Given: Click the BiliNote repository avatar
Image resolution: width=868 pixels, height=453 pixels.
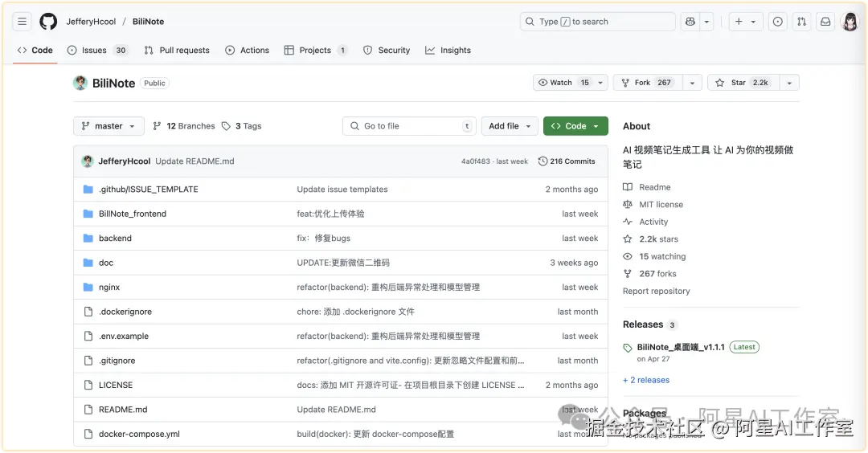Looking at the screenshot, I should (80, 83).
